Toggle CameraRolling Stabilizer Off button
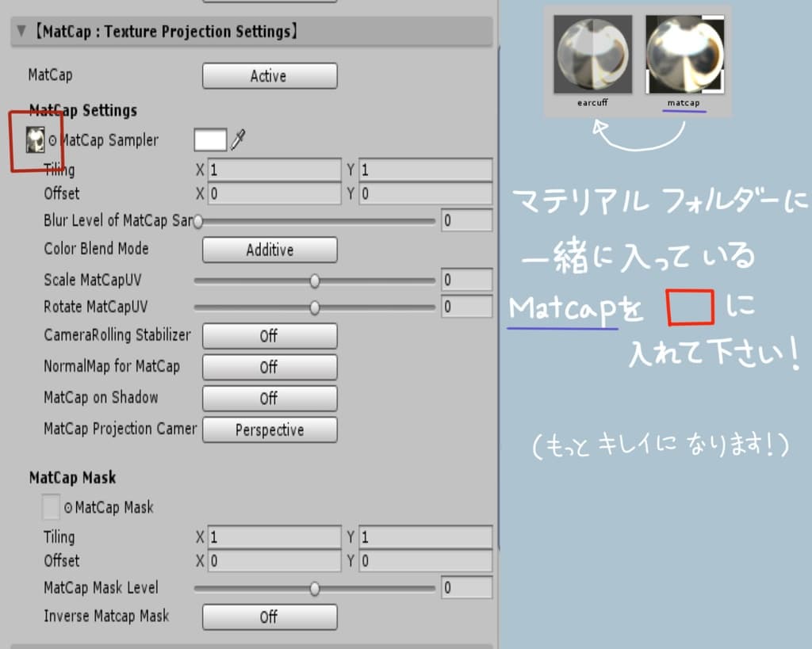This screenshot has width=812, height=649. (x=270, y=336)
